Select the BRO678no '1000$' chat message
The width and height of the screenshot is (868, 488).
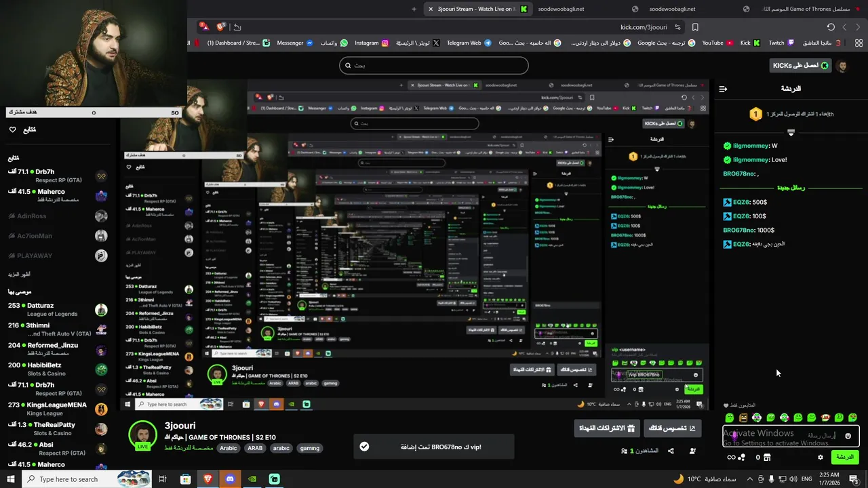pos(749,230)
